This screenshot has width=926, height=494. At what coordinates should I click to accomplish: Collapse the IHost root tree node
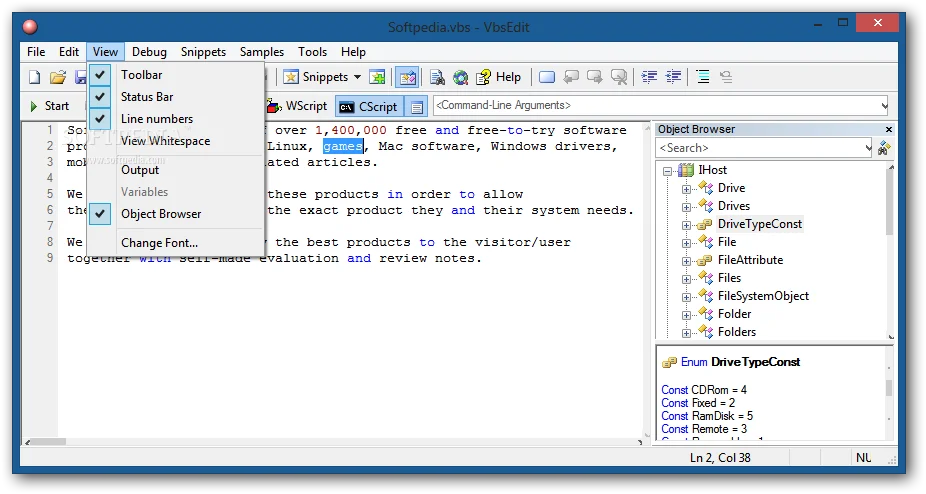(669, 170)
